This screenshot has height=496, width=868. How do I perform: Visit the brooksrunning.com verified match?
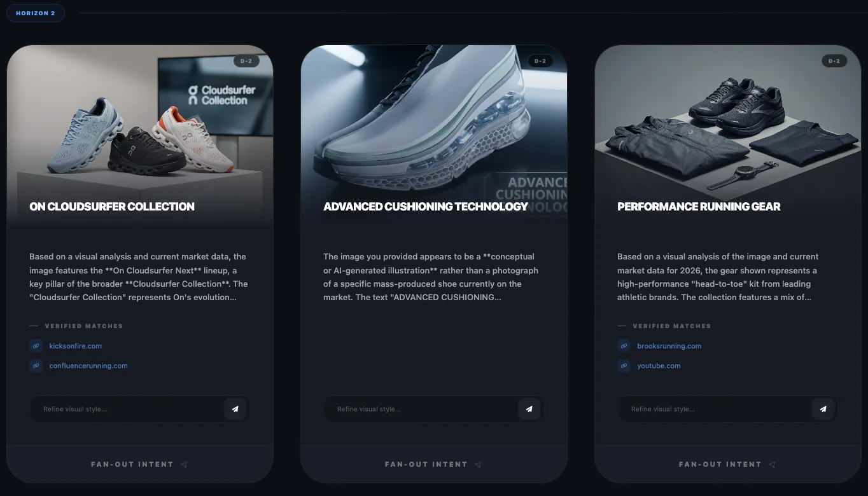coord(669,346)
